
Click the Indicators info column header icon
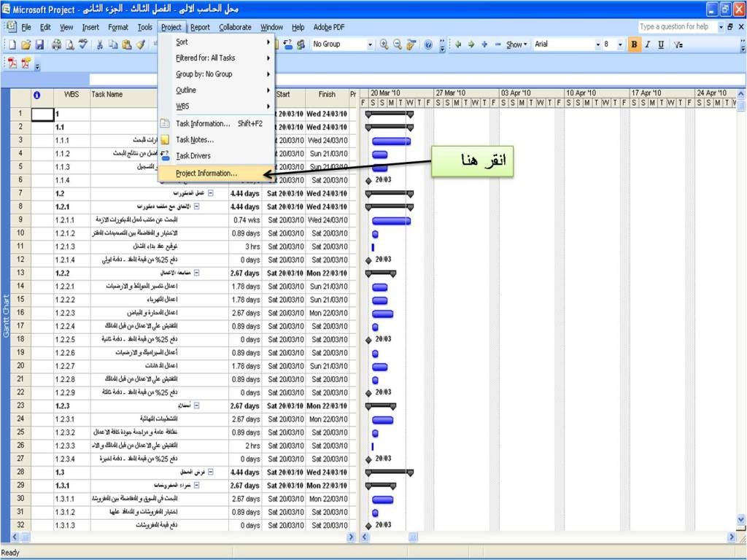pyautogui.click(x=36, y=96)
